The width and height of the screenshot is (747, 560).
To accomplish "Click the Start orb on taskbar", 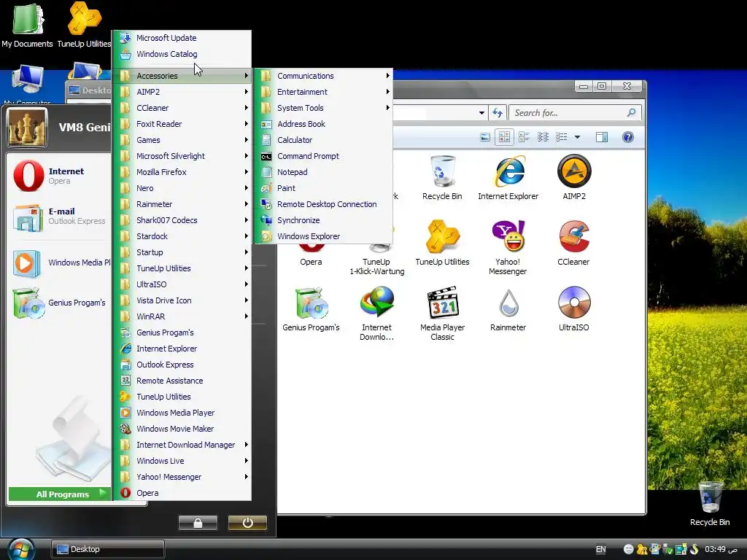I will coord(21,549).
